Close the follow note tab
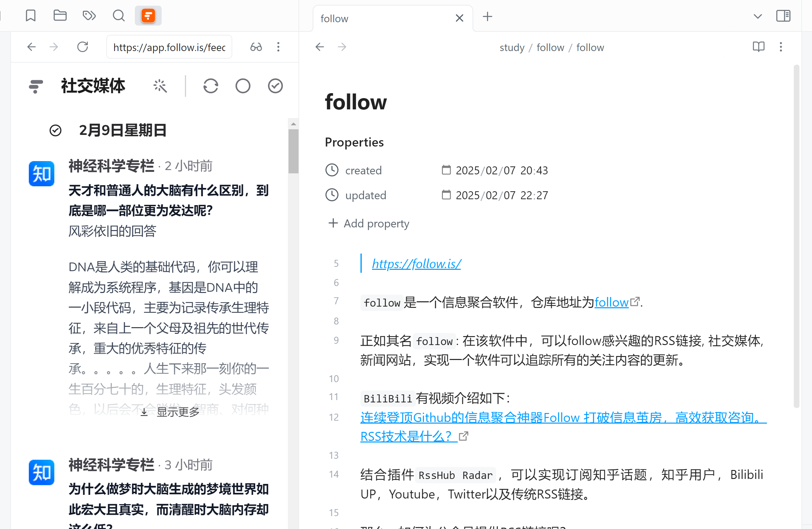 [460, 18]
